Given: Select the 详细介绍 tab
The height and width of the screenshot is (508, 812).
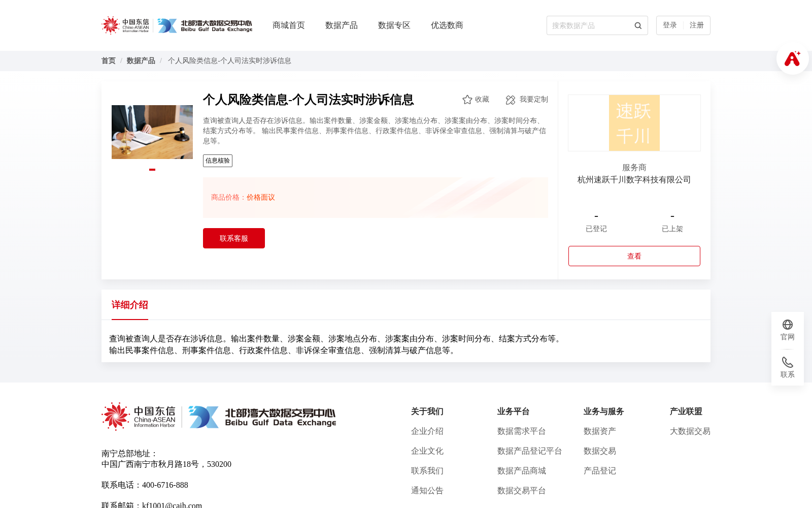Looking at the screenshot, I should [130, 305].
